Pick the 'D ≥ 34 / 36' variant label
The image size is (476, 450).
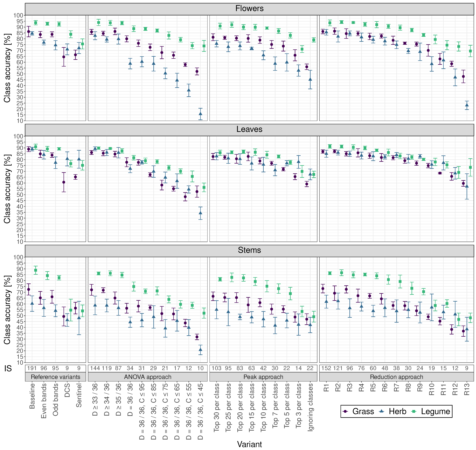tap(107, 400)
